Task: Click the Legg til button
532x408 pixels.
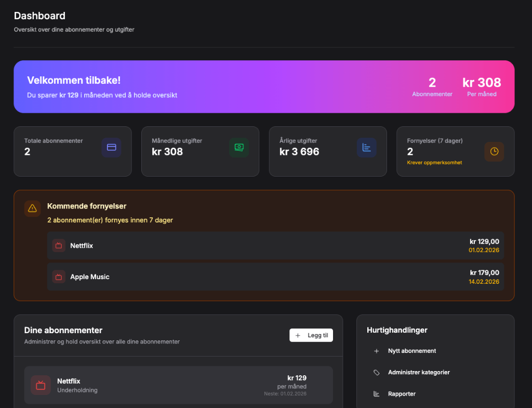Action: coord(311,335)
